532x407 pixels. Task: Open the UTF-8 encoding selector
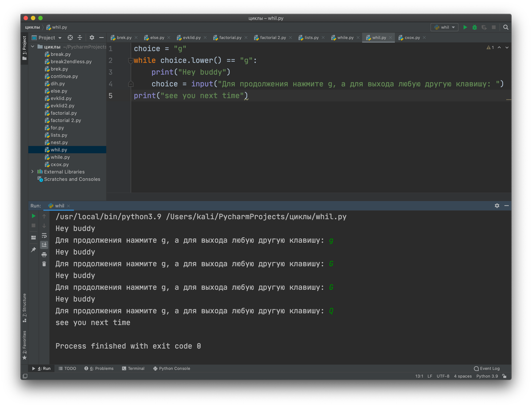443,376
